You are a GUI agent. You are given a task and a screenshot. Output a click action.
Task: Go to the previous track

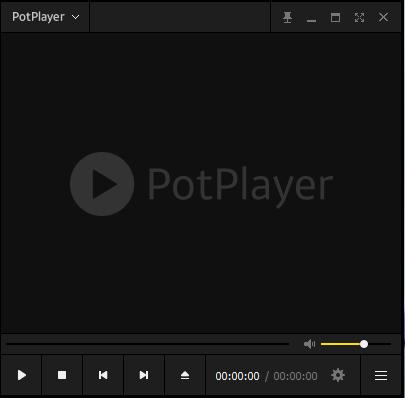click(x=103, y=375)
